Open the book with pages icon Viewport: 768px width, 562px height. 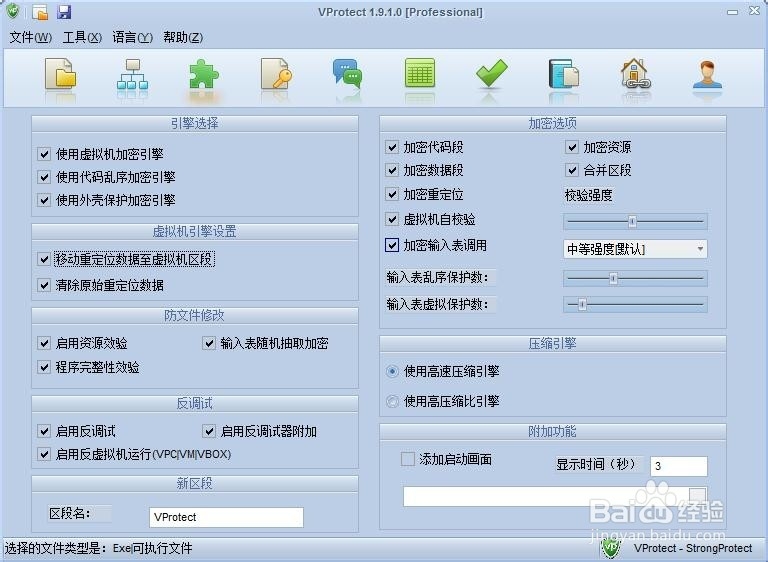click(563, 73)
